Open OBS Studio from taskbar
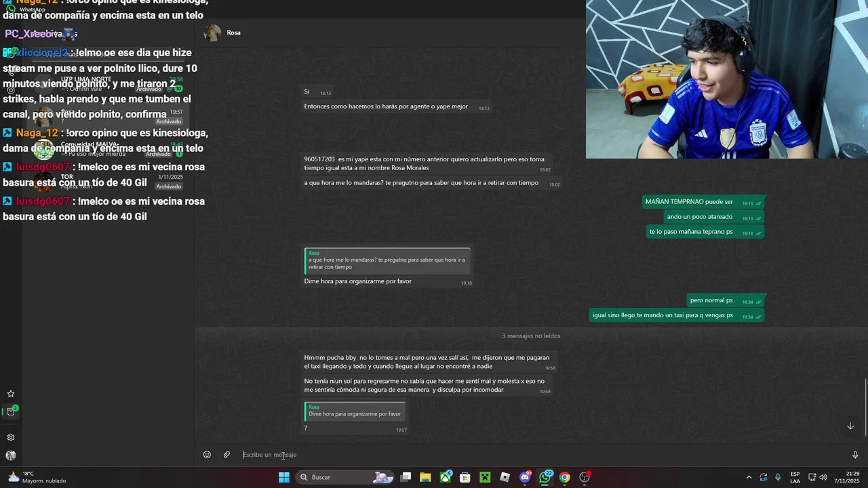This screenshot has width=868, height=488. tap(585, 477)
